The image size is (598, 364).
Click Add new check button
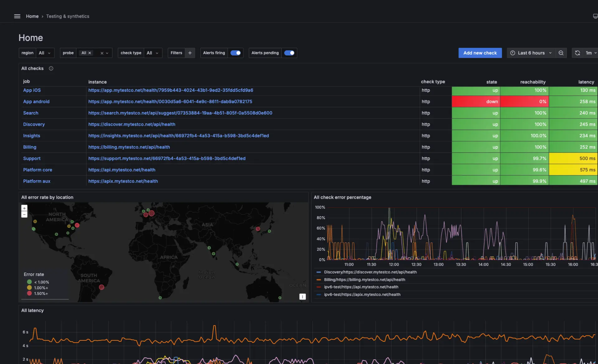click(480, 53)
